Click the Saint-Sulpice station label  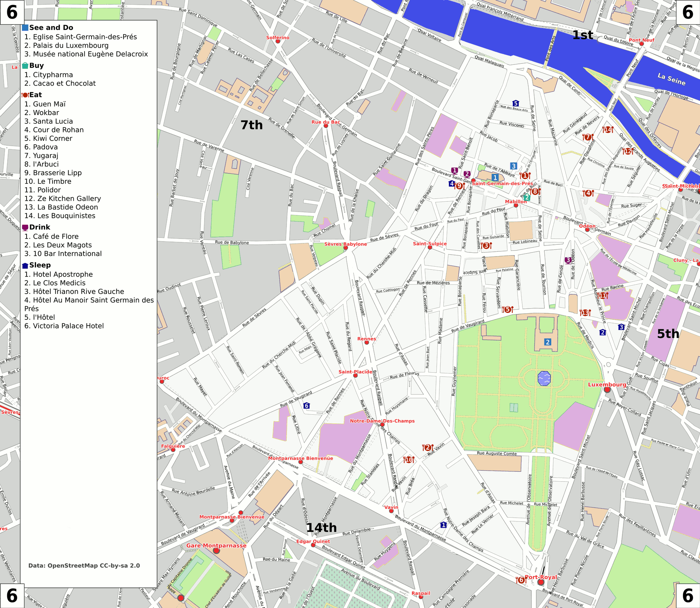click(430, 244)
